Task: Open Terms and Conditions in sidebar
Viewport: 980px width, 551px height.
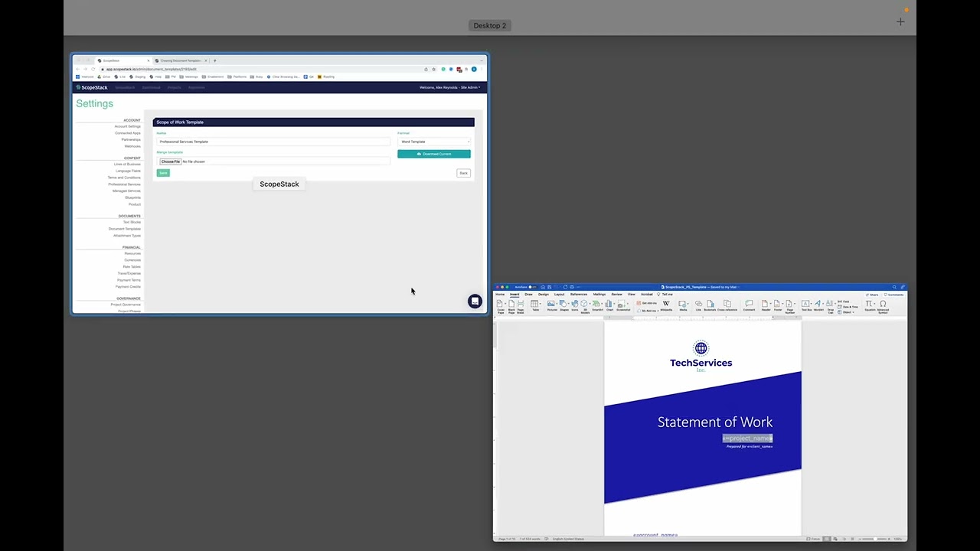Action: (124, 178)
